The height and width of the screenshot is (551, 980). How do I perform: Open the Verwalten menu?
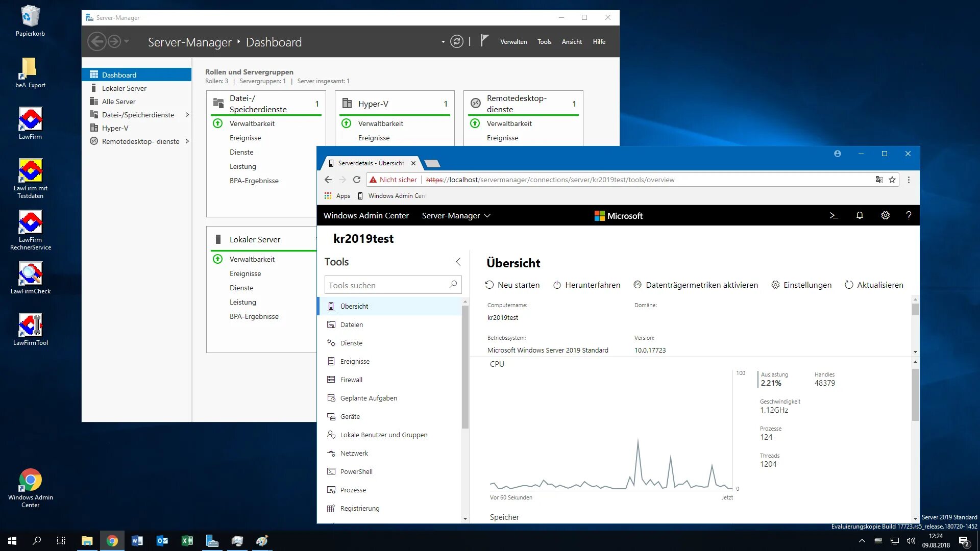tap(513, 42)
